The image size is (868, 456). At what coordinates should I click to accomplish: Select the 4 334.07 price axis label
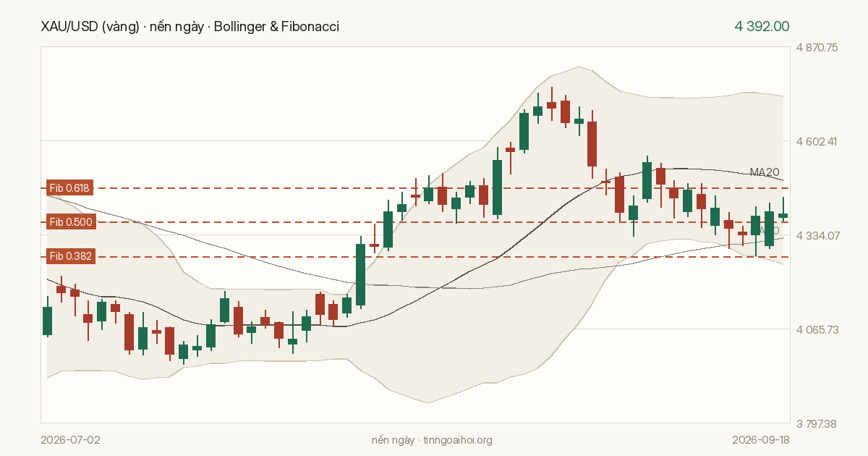(817, 235)
